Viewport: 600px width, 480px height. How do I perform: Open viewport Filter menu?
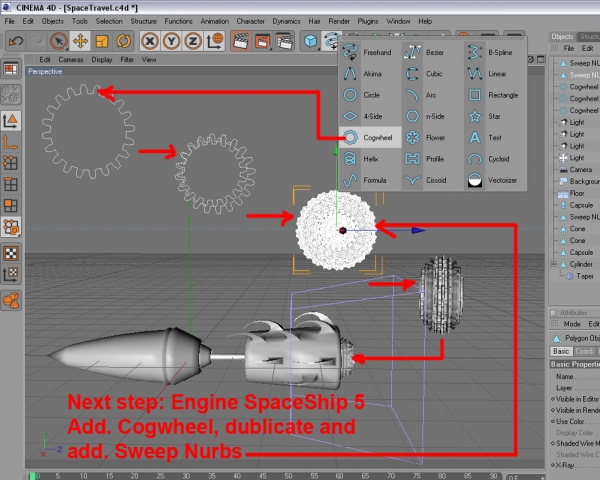tap(127, 59)
